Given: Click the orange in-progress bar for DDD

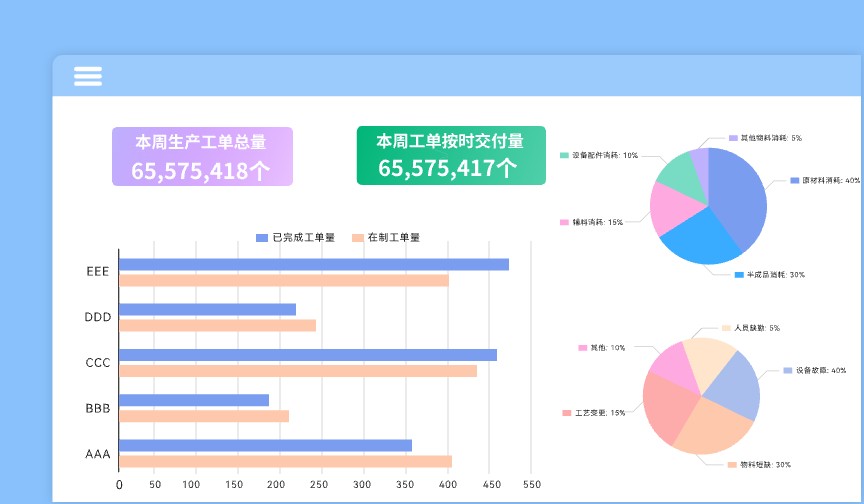Looking at the screenshot, I should coord(217,325).
